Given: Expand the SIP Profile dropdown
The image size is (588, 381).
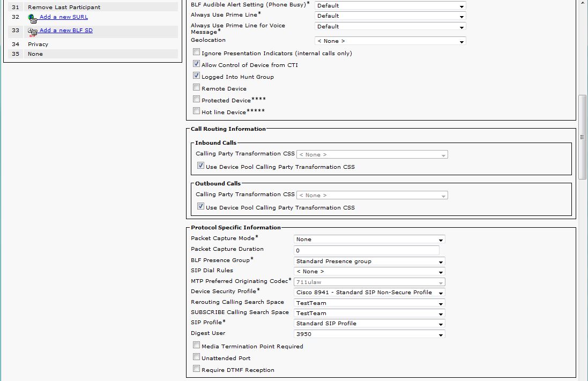Looking at the screenshot, I should click(369, 324).
